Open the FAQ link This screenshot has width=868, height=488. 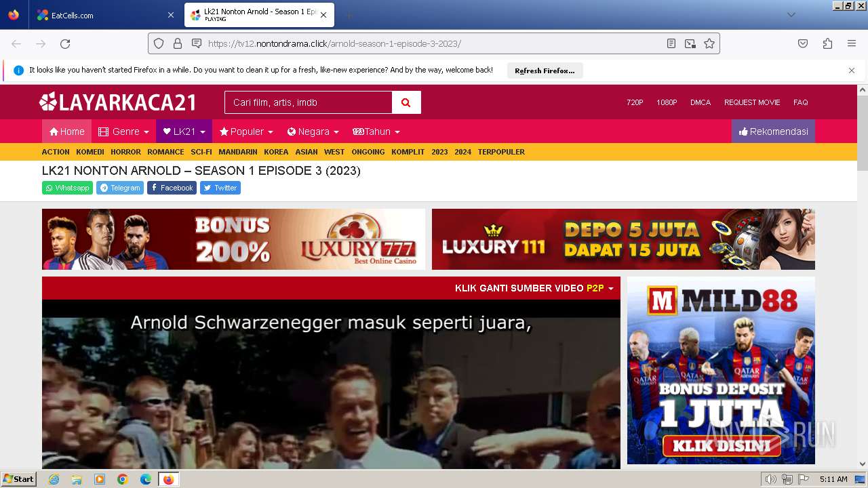[x=801, y=102]
